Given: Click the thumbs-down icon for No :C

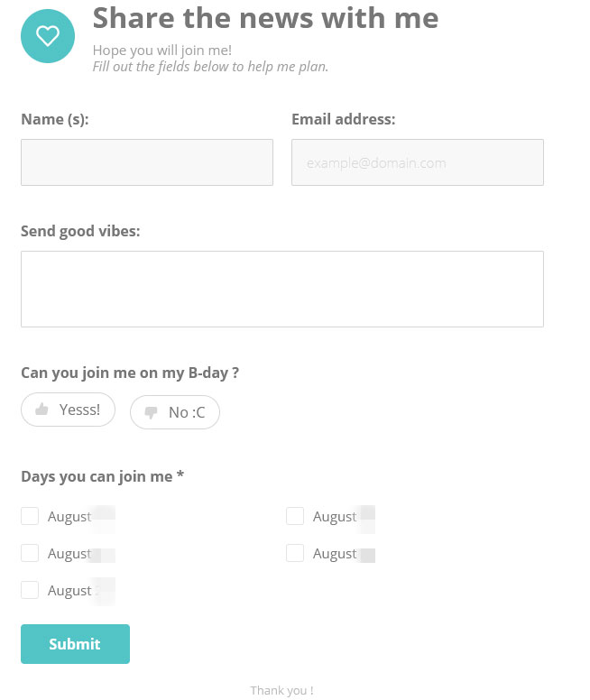Looking at the screenshot, I should tap(151, 413).
